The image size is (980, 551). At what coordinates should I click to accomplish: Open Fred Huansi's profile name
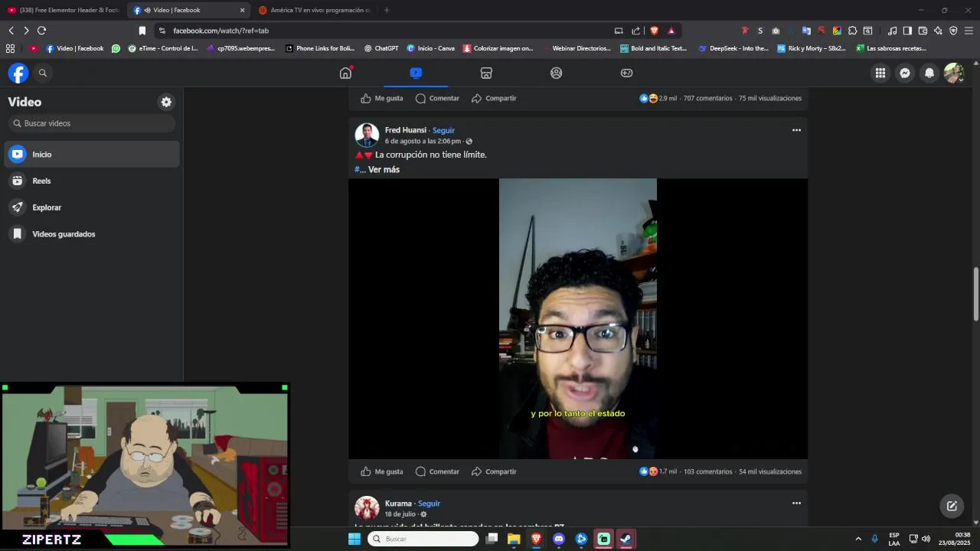406,130
